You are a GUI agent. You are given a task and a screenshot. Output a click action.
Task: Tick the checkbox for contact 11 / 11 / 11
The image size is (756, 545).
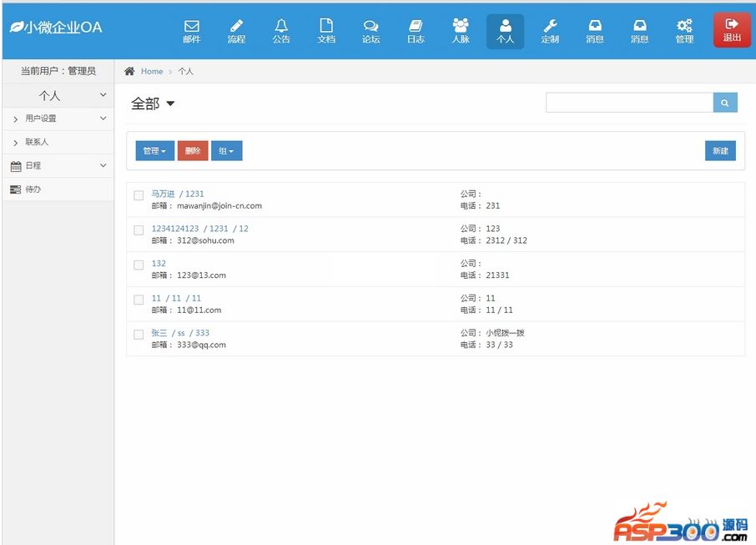click(x=139, y=300)
